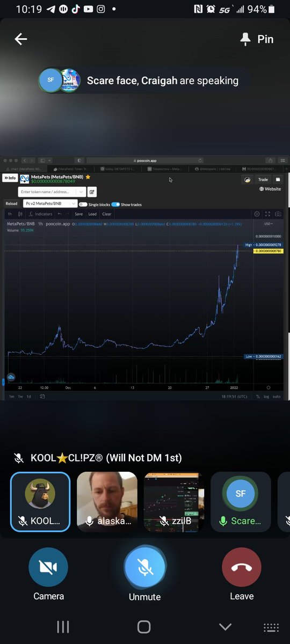Click the go-to-date icon
This screenshot has height=644, width=290.
pos(42,397)
